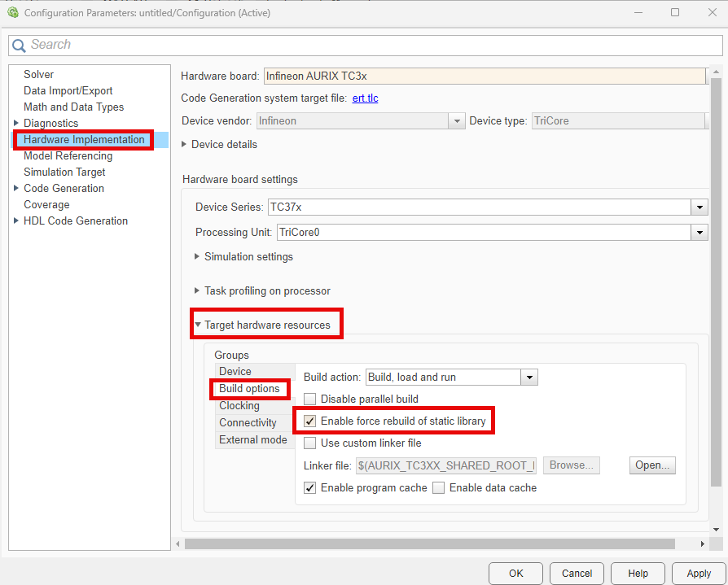This screenshot has height=585, width=728.
Task: Uncheck Enable force rebuild of static library
Action: click(310, 421)
